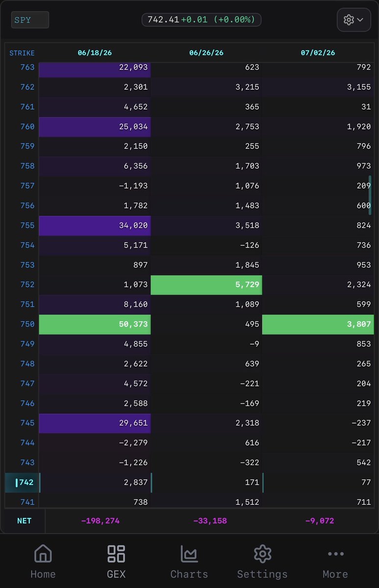Click strike label 760
The image size is (379, 588).
coord(27,126)
